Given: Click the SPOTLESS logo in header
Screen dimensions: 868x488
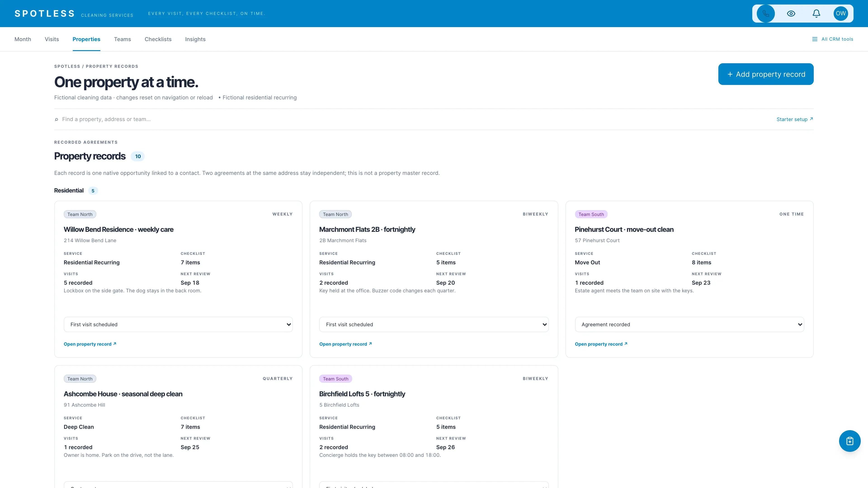Looking at the screenshot, I should [45, 14].
